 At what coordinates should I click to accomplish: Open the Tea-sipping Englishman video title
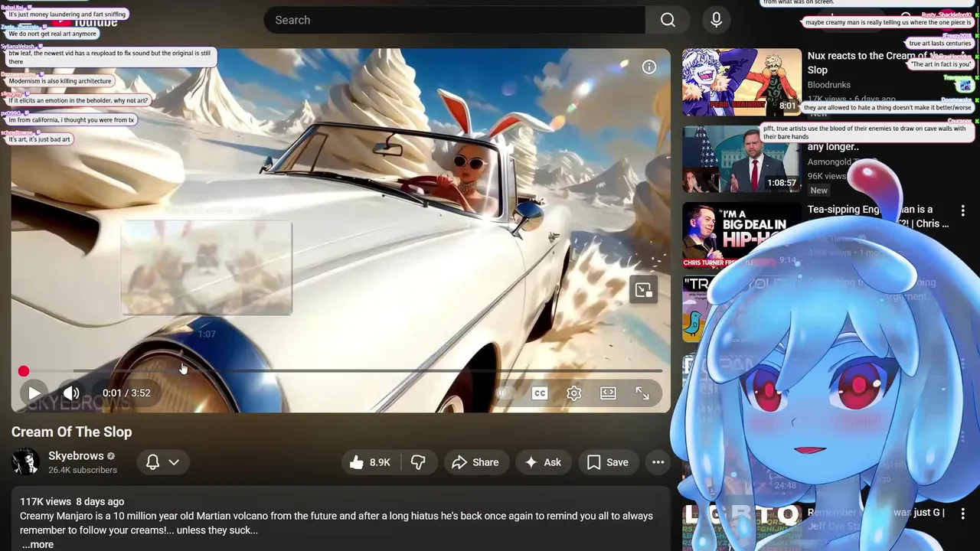click(x=879, y=216)
